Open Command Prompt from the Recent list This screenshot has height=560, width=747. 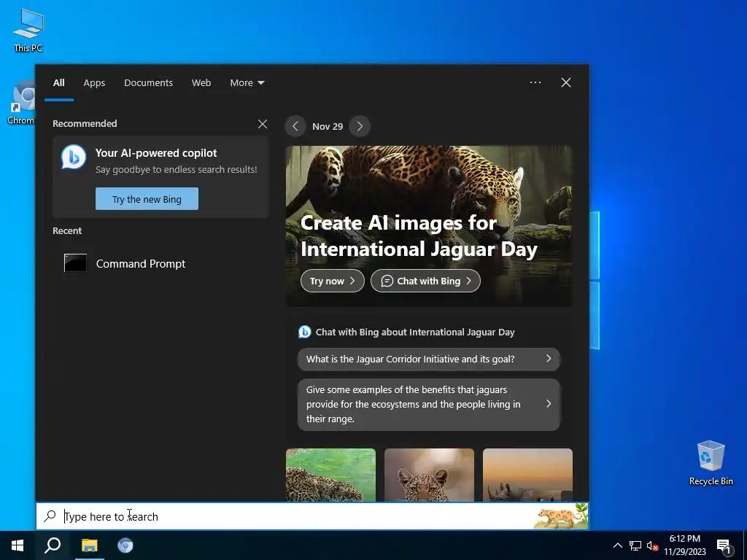160,263
